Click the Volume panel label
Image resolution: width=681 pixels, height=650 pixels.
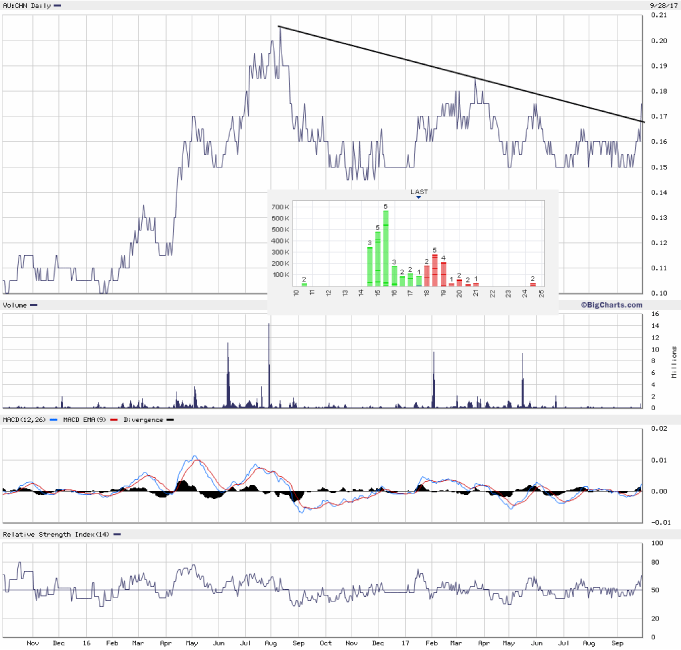[15, 305]
